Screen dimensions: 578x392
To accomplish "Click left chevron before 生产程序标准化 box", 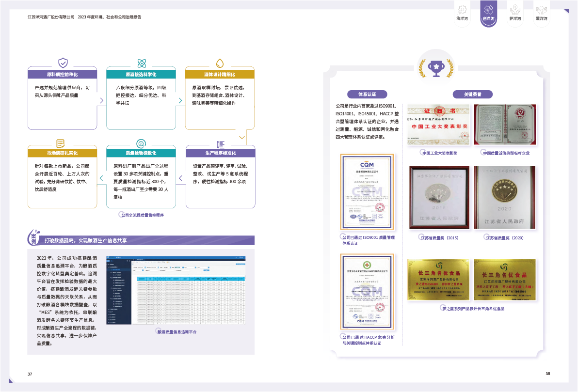I will click(x=180, y=178).
